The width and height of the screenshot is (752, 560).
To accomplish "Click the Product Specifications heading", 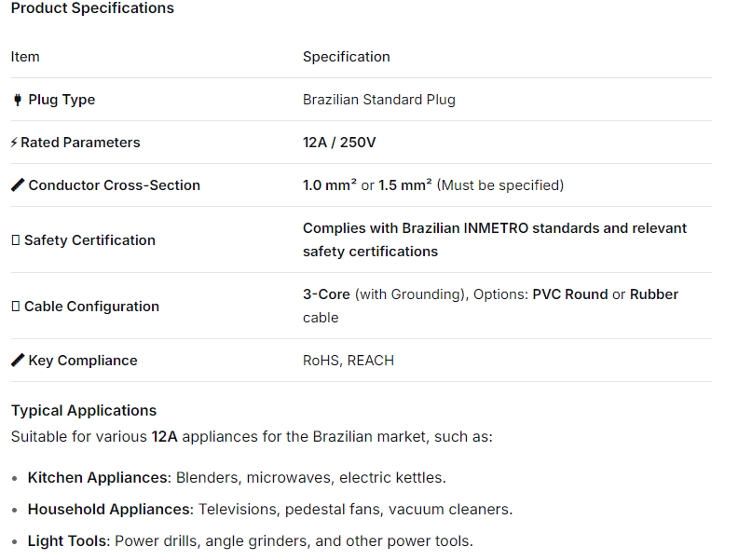I will pyautogui.click(x=92, y=8).
